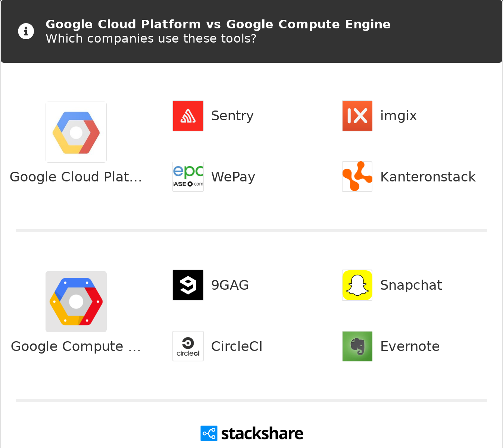Click the Kanteronstack logo icon
This screenshot has height=448, width=503.
pyautogui.click(x=357, y=177)
